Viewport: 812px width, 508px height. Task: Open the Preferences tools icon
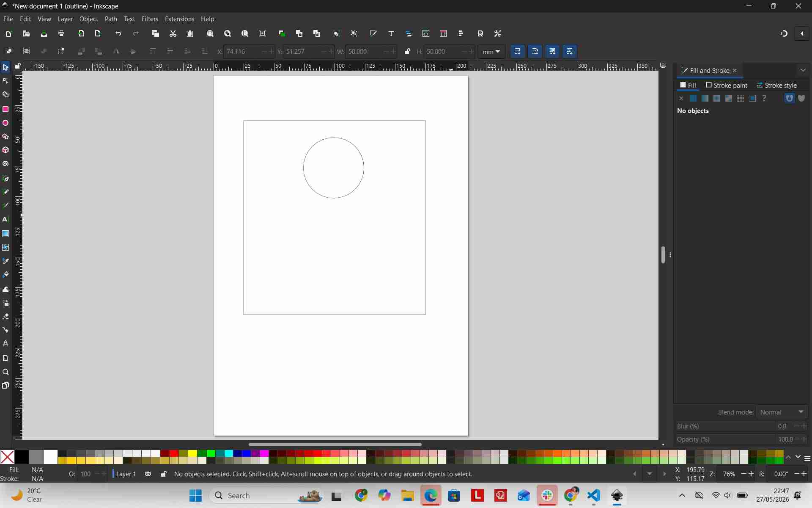tap(498, 33)
